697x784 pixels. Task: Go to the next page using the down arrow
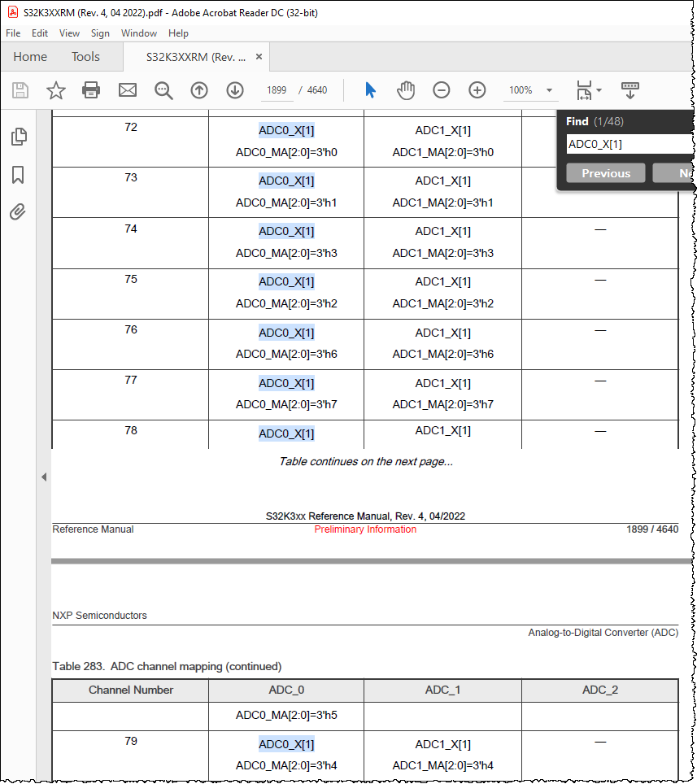(235, 90)
